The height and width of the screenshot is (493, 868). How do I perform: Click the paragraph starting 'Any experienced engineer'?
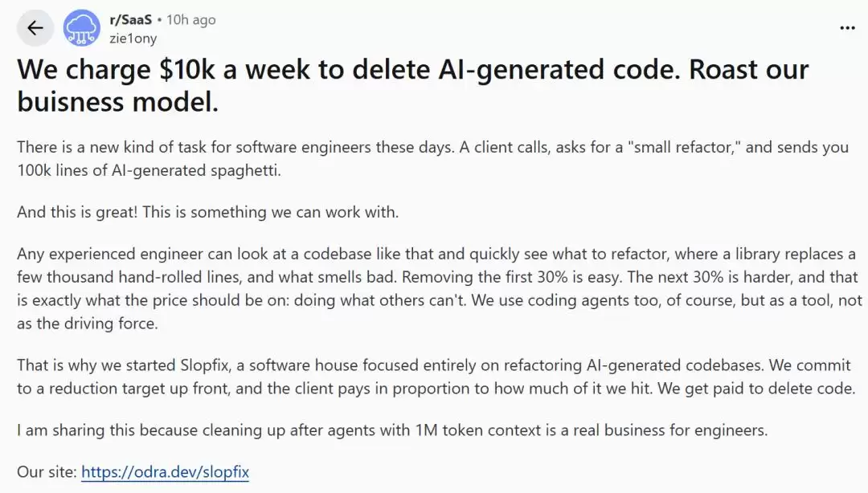440,289
